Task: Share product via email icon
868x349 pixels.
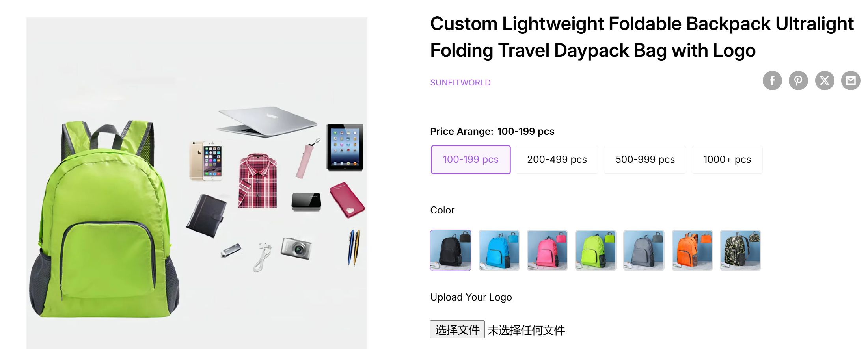Action: [x=851, y=81]
